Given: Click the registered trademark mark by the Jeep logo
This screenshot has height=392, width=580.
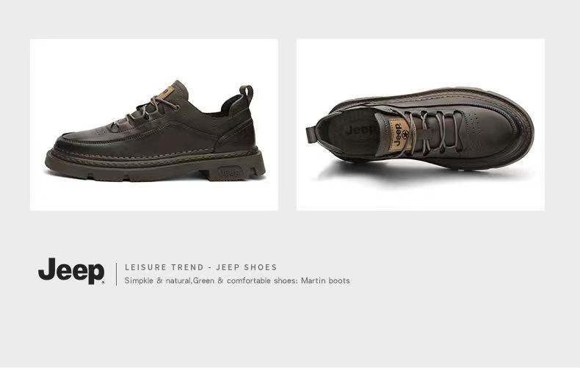Looking at the screenshot, I should pos(103,282).
